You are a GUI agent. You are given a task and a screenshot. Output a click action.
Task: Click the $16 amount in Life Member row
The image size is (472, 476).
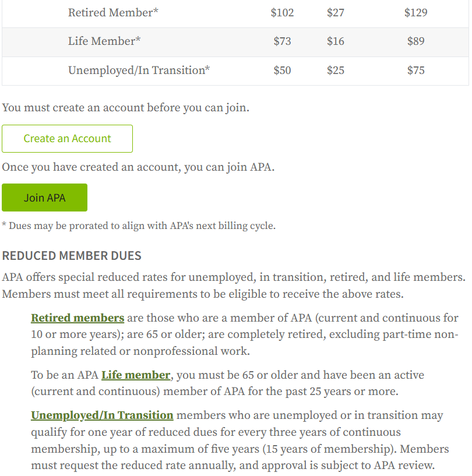coord(336,41)
